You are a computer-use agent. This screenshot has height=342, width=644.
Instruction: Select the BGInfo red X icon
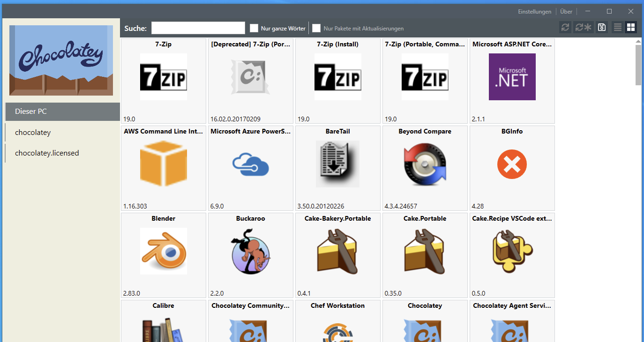click(x=512, y=164)
